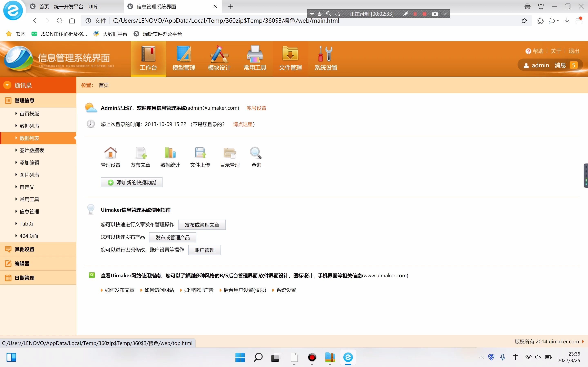Screen dimensions: 588x367
Task: Pause the ongoing screen recording
Action: pyautogui.click(x=415, y=14)
